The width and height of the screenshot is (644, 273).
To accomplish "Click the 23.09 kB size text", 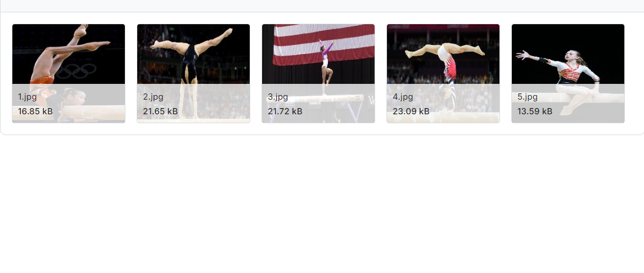I will click(411, 111).
